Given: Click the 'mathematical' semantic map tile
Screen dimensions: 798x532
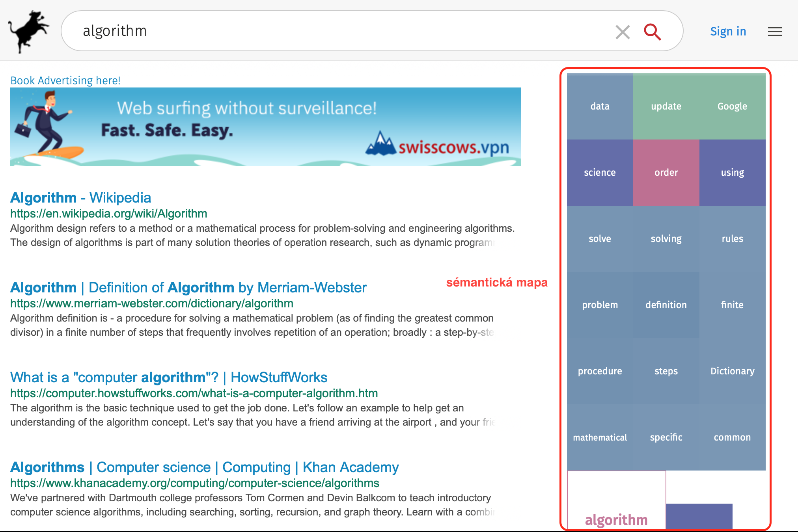Looking at the screenshot, I should click(x=600, y=437).
